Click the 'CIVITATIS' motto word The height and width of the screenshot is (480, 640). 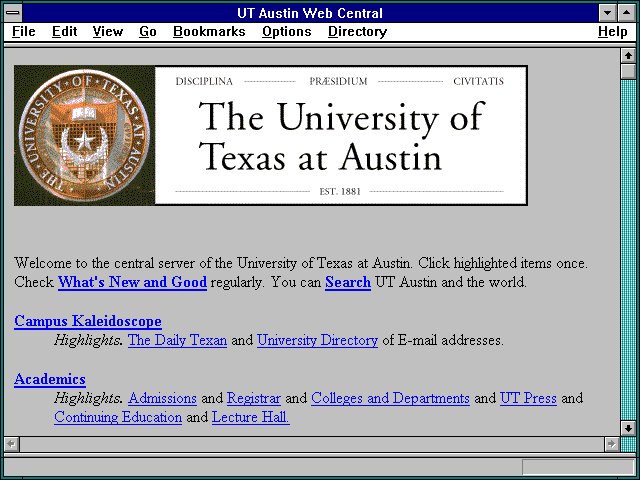click(x=478, y=81)
